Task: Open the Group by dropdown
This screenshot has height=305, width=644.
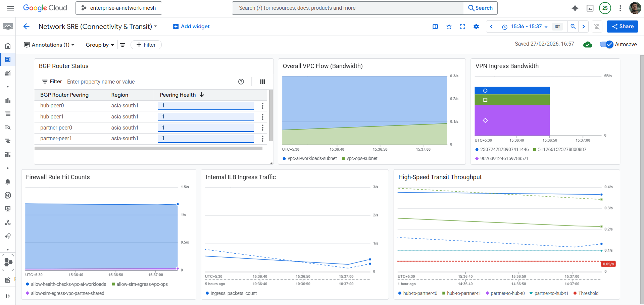Action: (100, 45)
